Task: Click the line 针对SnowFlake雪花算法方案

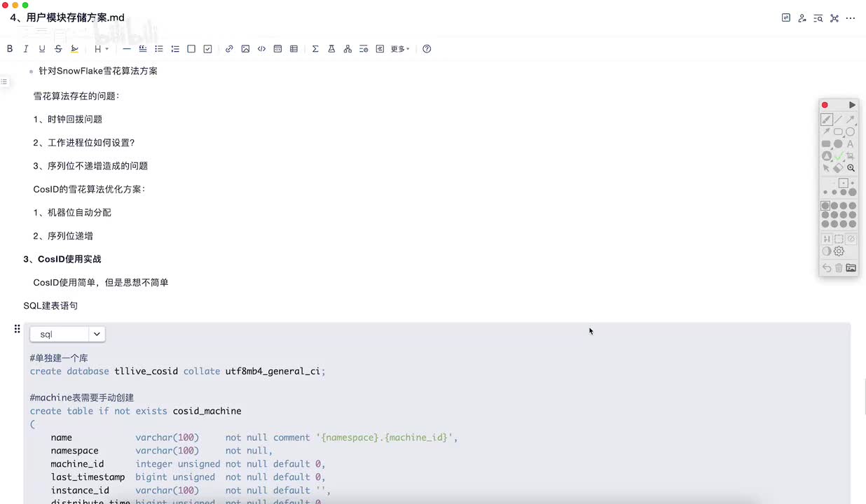Action: [x=98, y=71]
